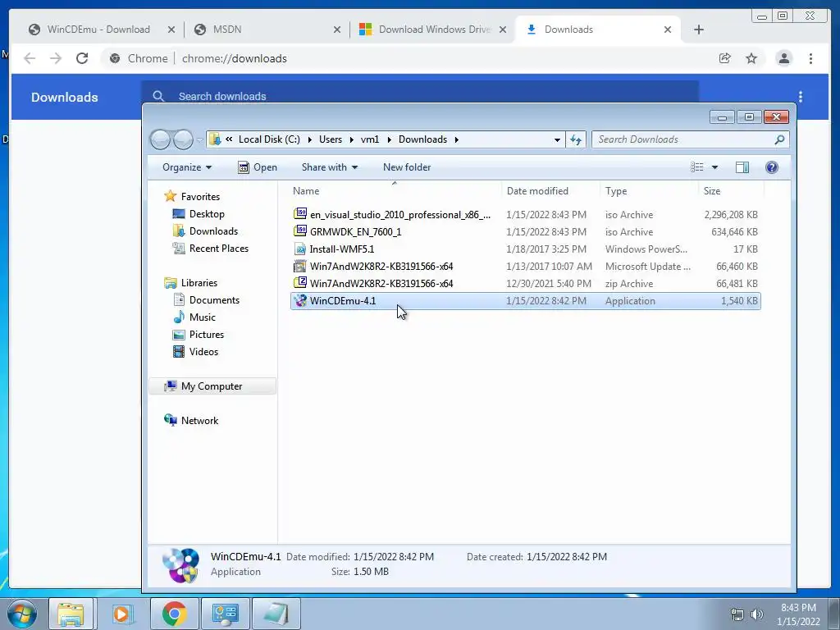Open view options dropdown arrow

[714, 167]
